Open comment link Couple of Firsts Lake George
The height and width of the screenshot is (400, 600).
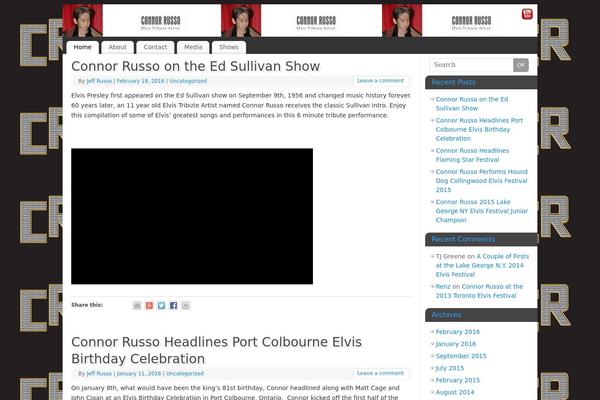point(482,265)
